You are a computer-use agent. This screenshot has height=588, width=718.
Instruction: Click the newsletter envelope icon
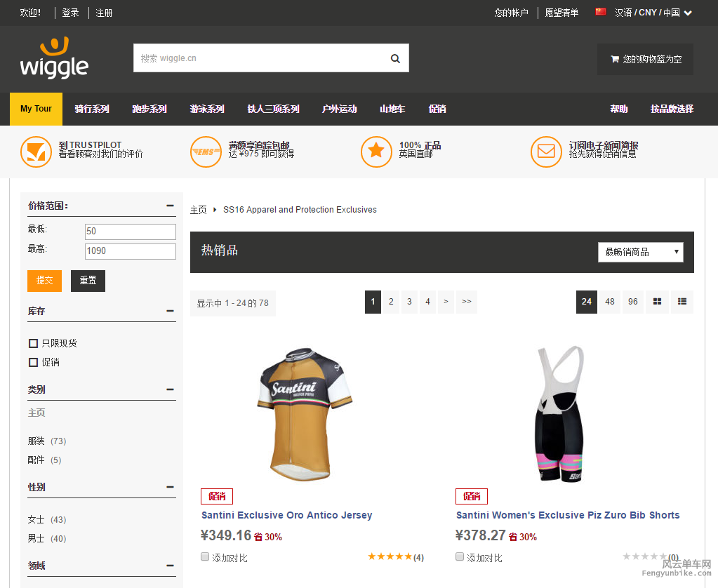pyautogui.click(x=546, y=152)
